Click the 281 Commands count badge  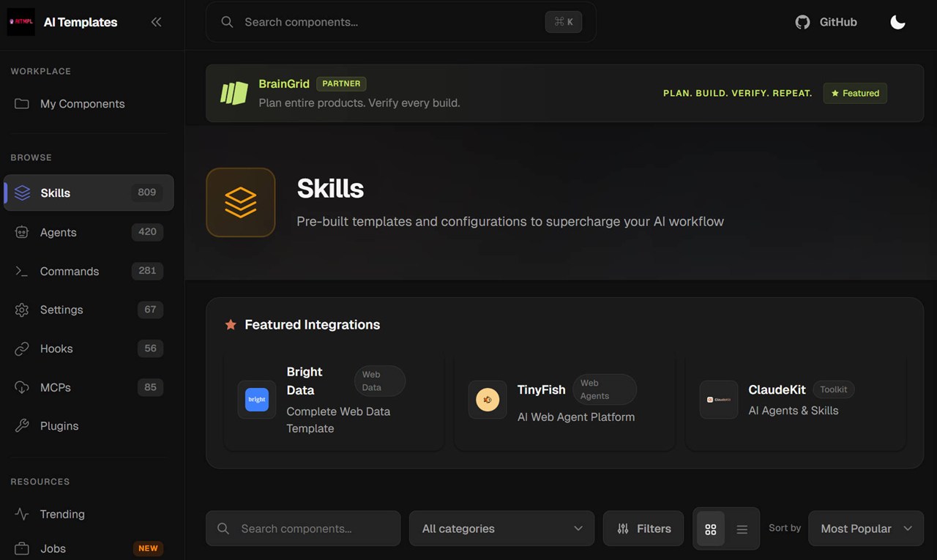click(x=147, y=271)
